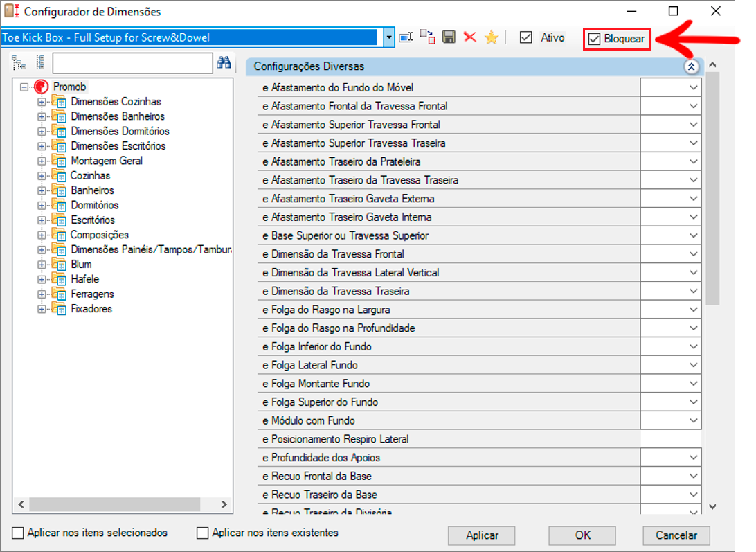Delete configuration with the red X icon
756x552 pixels.
tap(469, 37)
